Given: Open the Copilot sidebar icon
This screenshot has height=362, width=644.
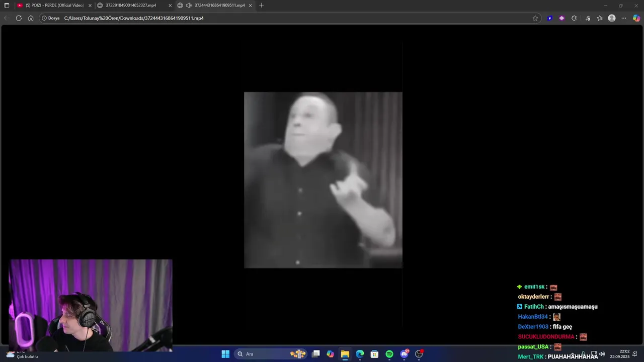Looking at the screenshot, I should tap(636, 18).
